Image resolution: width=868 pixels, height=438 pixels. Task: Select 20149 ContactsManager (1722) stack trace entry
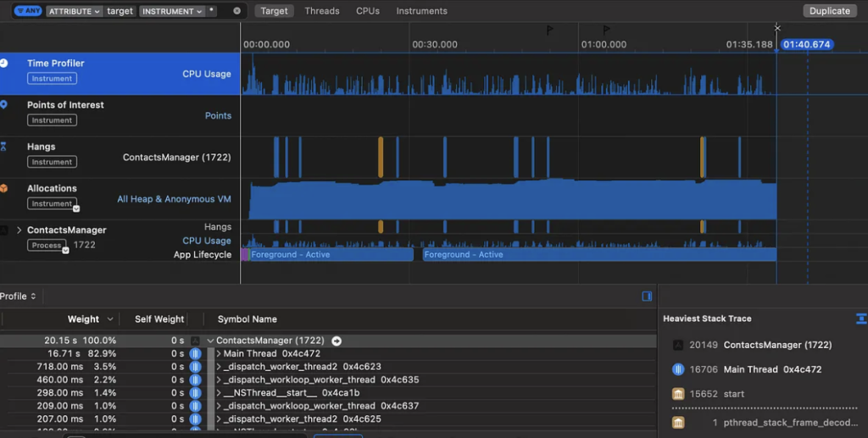(x=753, y=345)
